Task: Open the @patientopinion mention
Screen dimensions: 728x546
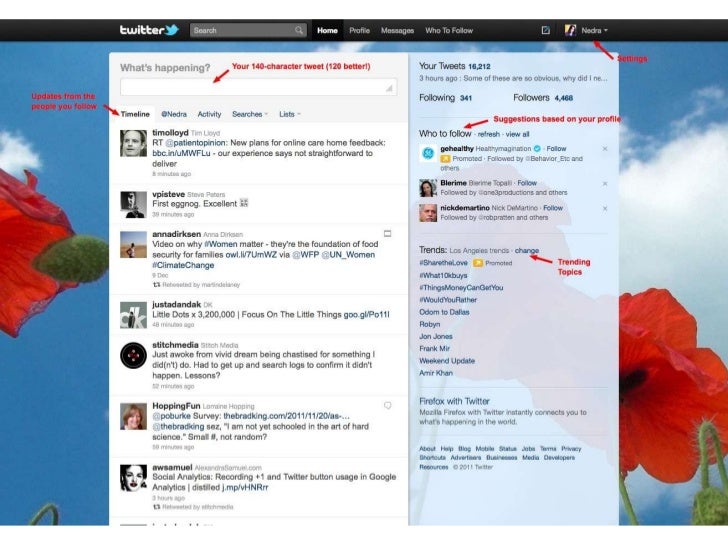Action: pyautogui.click(x=195, y=143)
